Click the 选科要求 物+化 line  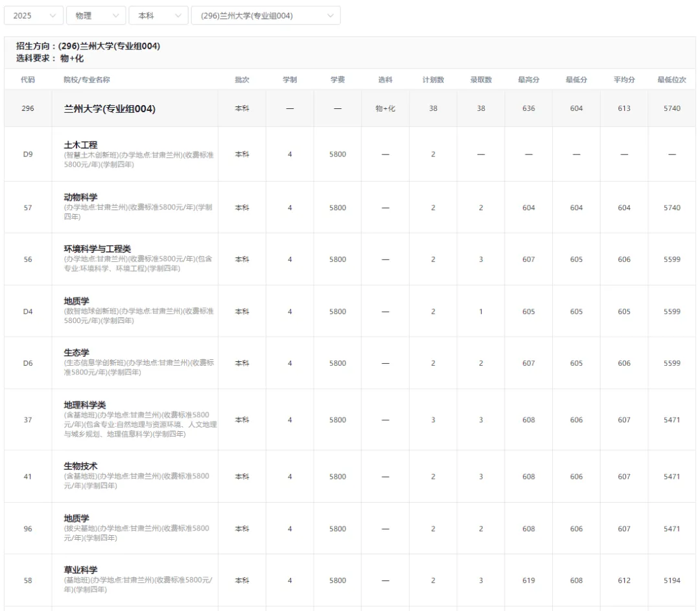click(x=50, y=58)
